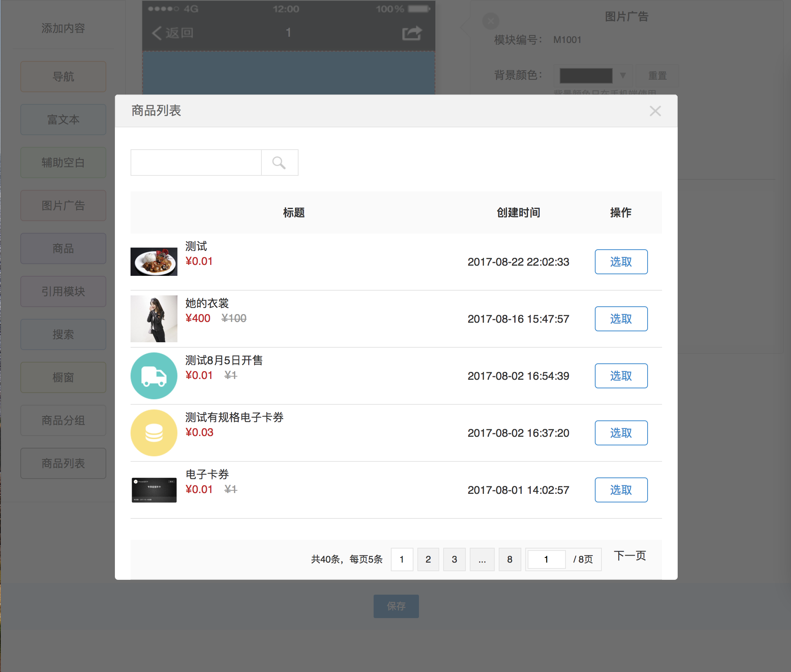Viewport: 791px width, 672px height.
Task: Go to page 2
Action: point(428,559)
